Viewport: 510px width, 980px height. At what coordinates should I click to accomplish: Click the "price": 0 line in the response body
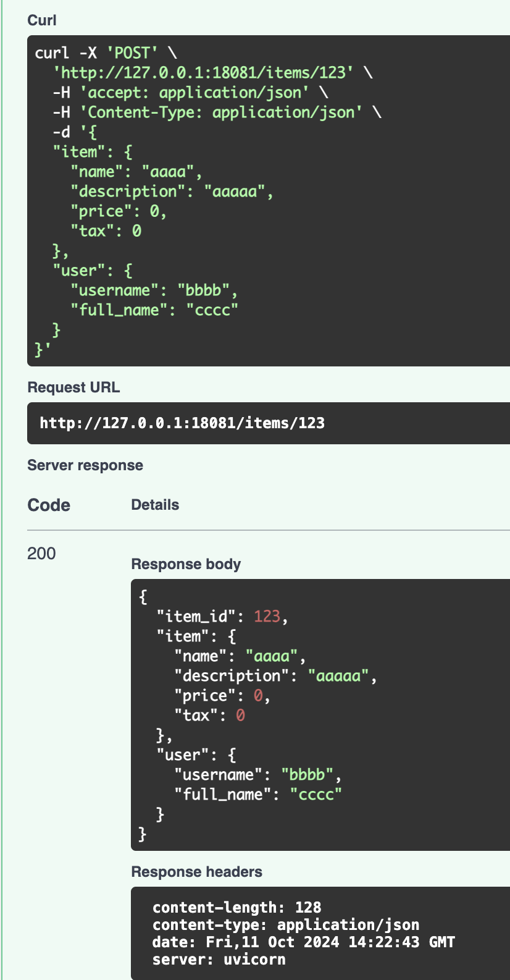pos(222,696)
